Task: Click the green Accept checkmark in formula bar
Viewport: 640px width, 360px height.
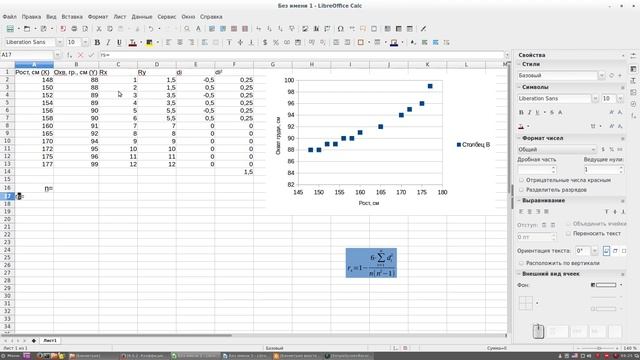Action: click(x=91, y=55)
